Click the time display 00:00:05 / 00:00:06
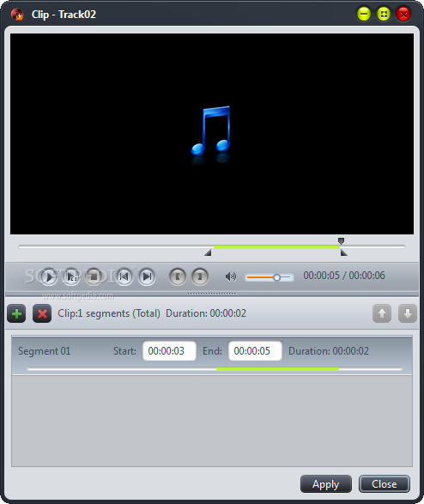 [x=344, y=276]
